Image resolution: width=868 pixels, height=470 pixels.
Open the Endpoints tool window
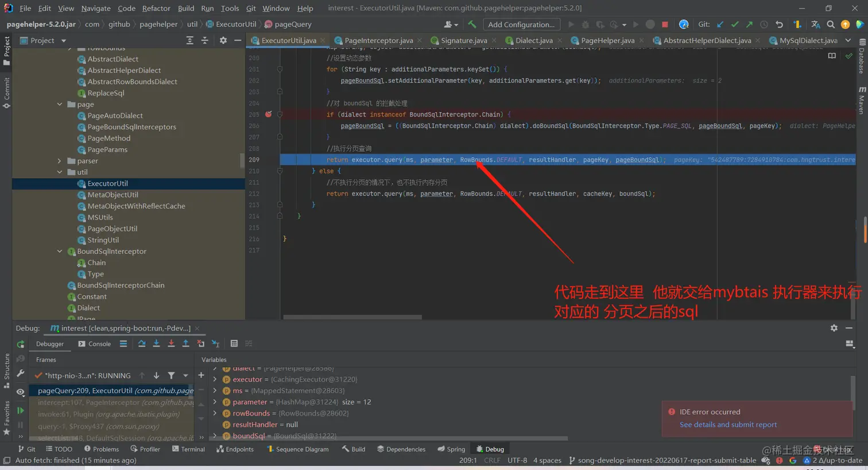(x=235, y=449)
